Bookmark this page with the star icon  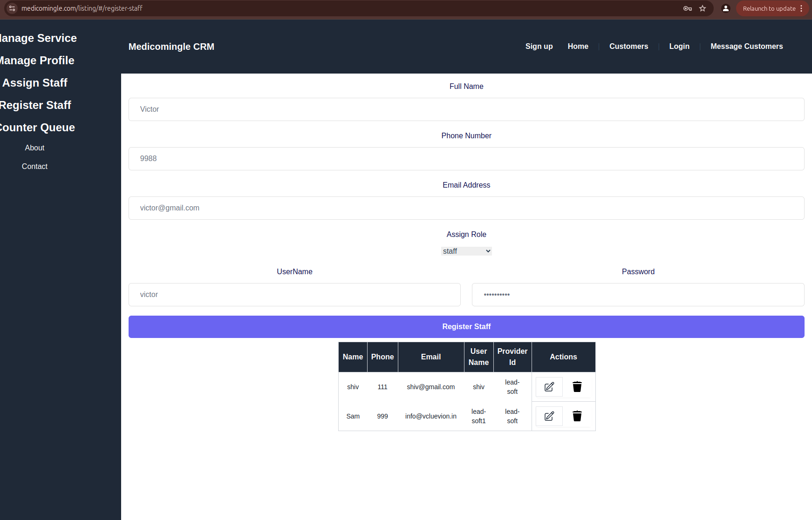[x=703, y=8]
